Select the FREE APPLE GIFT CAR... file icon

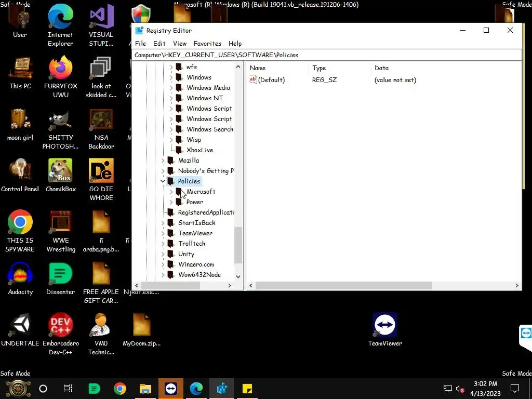tap(101, 283)
